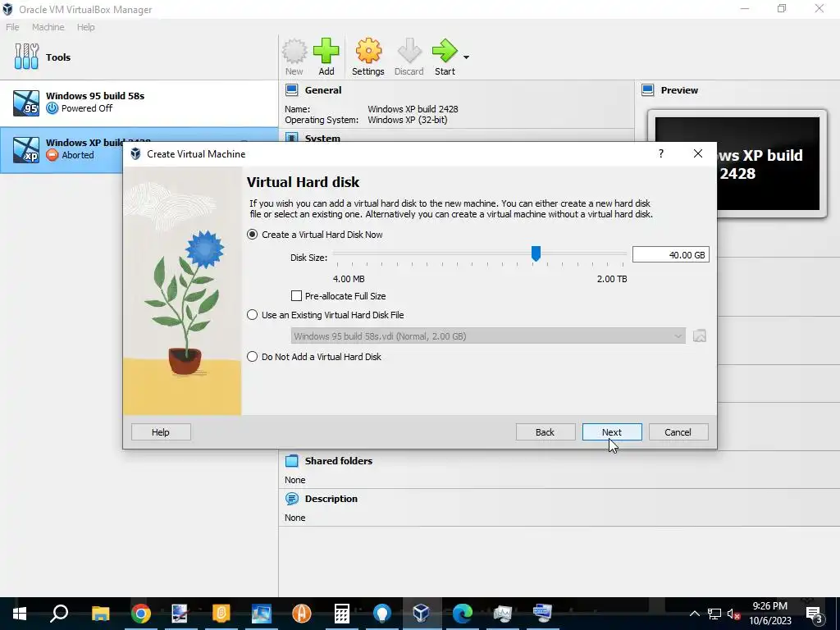This screenshot has width=840, height=630.
Task: Click the lightbulb tips taskbar icon
Action: [x=382, y=614]
